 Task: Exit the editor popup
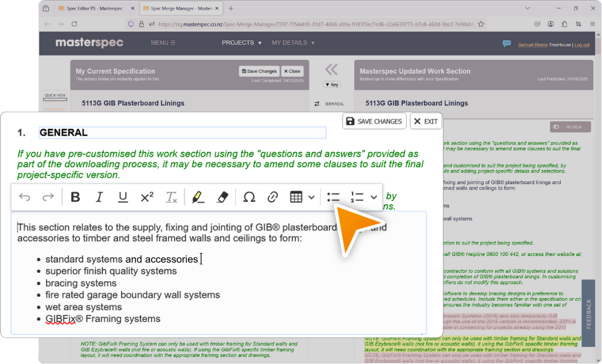pos(426,121)
